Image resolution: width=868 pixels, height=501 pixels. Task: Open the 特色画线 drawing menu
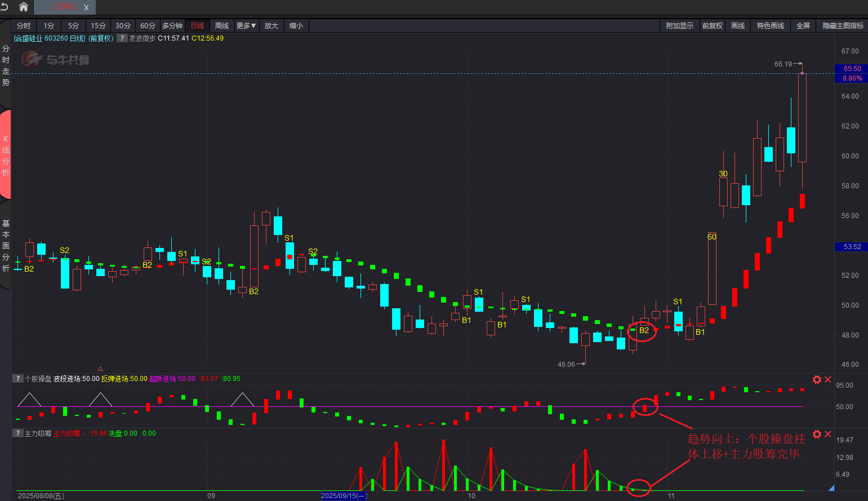pyautogui.click(x=770, y=26)
